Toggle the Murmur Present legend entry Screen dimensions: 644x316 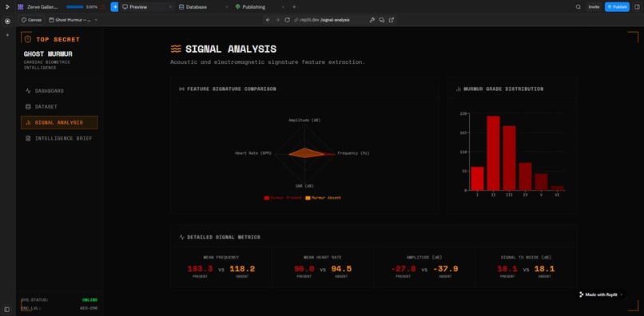283,198
